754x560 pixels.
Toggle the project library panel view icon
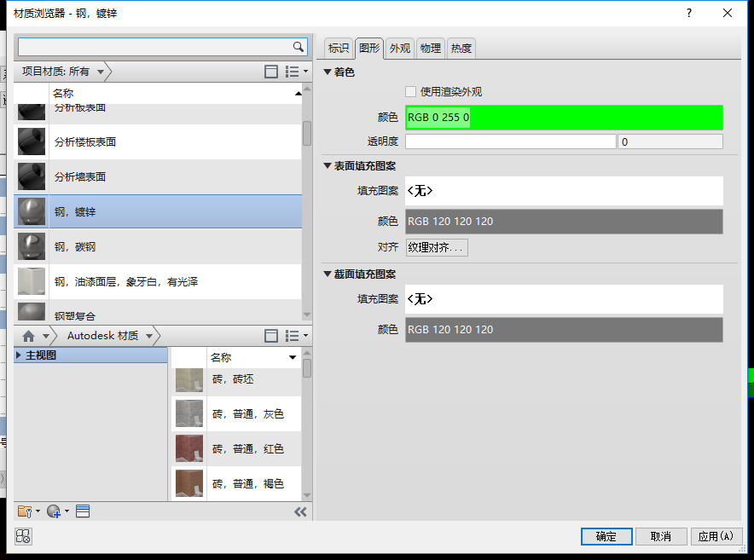[271, 72]
